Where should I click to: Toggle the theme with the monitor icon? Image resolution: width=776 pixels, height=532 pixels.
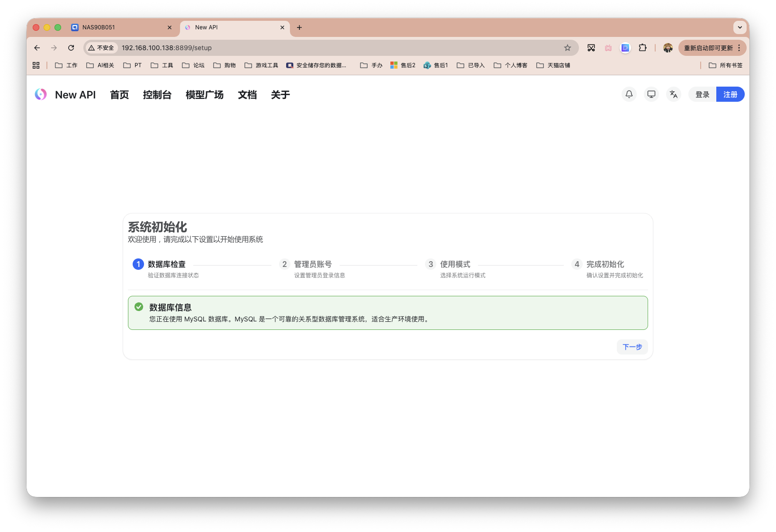coord(651,94)
